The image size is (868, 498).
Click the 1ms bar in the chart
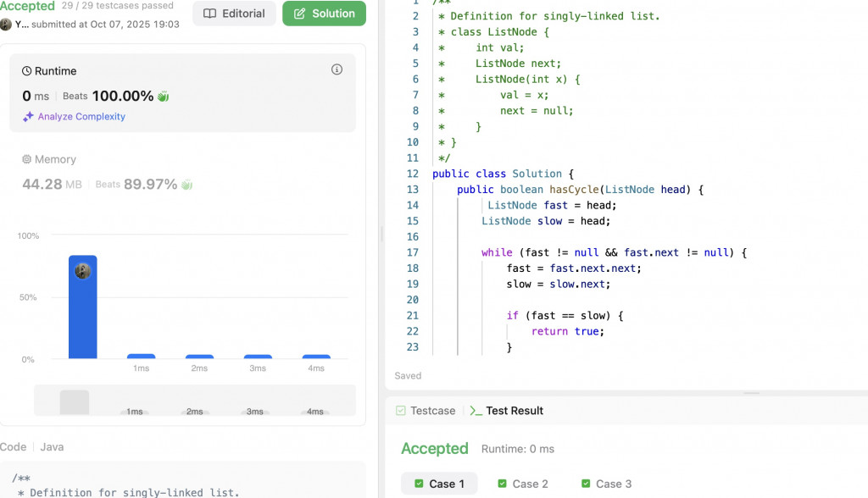142,357
